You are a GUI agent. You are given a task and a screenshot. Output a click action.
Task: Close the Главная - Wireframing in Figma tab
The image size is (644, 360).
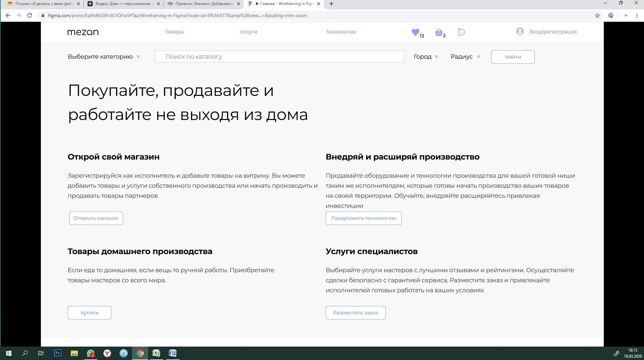coord(319,4)
